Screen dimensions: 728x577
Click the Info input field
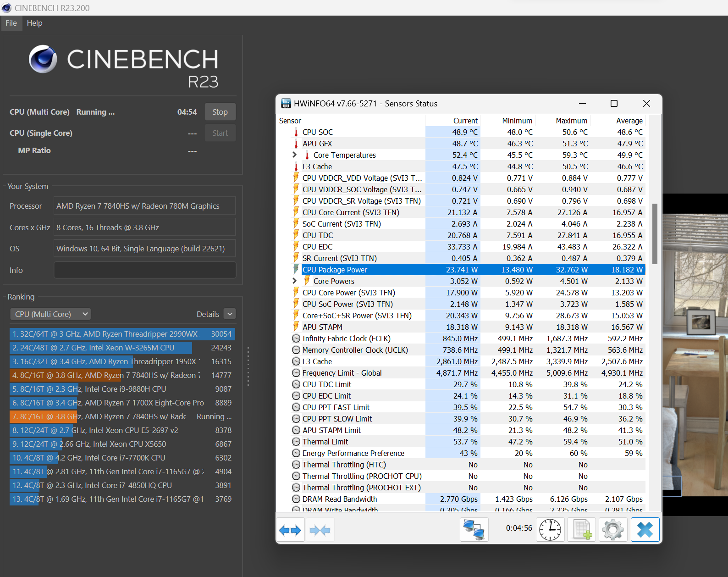(145, 270)
